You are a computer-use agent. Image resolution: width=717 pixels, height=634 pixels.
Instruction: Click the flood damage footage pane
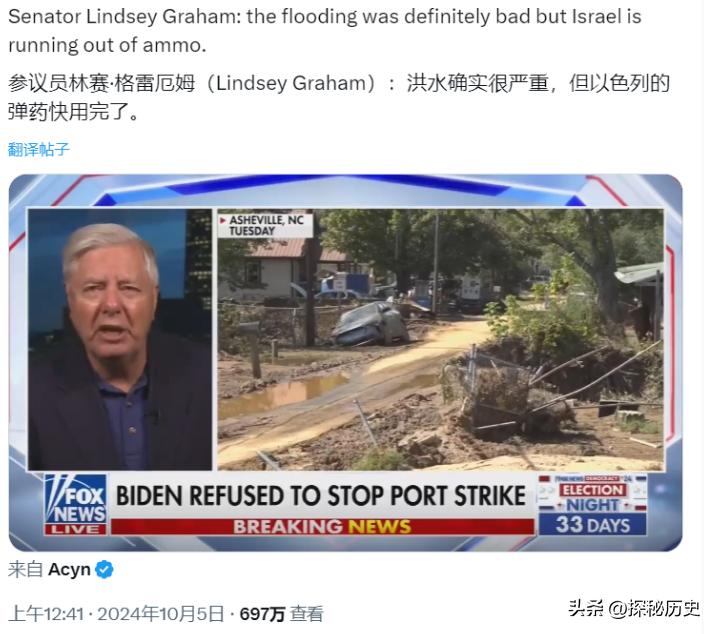click(440, 339)
